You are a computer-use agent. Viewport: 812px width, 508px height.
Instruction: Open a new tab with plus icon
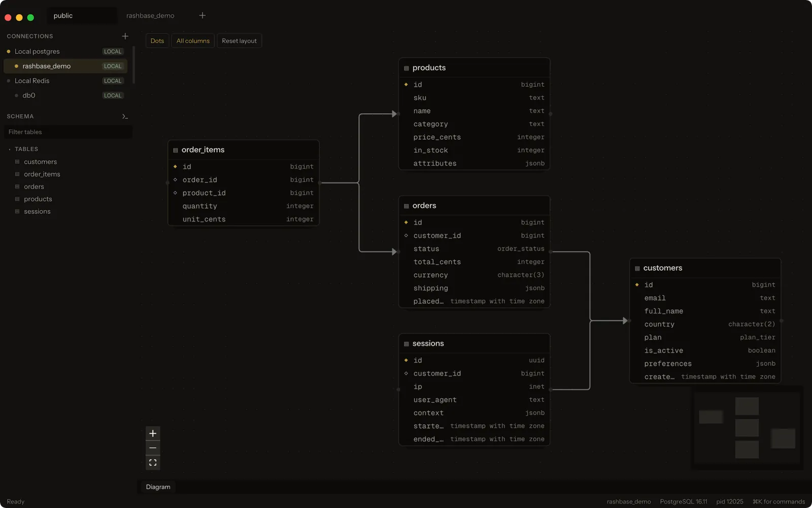[202, 15]
